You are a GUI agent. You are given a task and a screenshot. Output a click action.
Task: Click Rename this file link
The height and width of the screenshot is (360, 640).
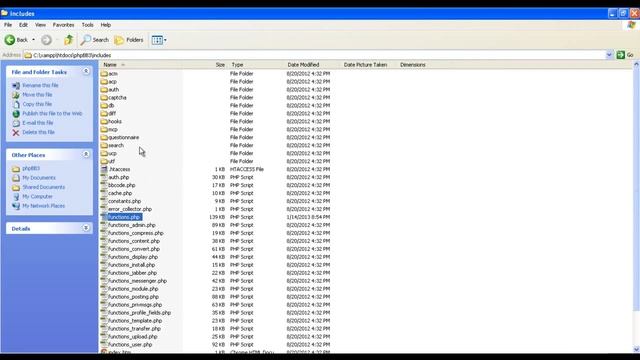click(40, 85)
